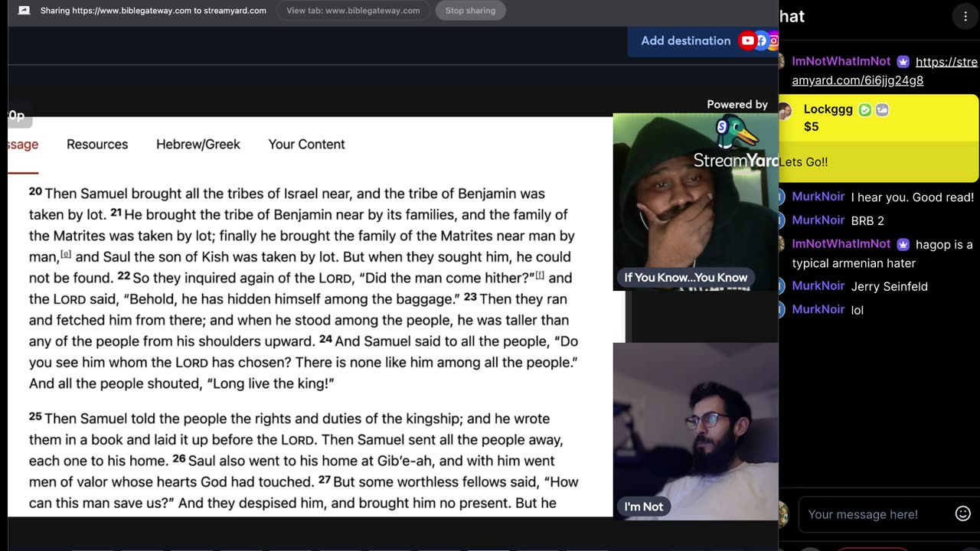Select the Your Content tab
Viewport: 980px width, 551px height.
pos(306,144)
